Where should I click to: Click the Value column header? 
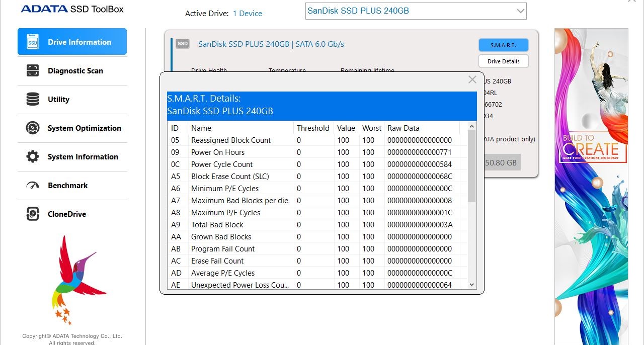(346, 128)
